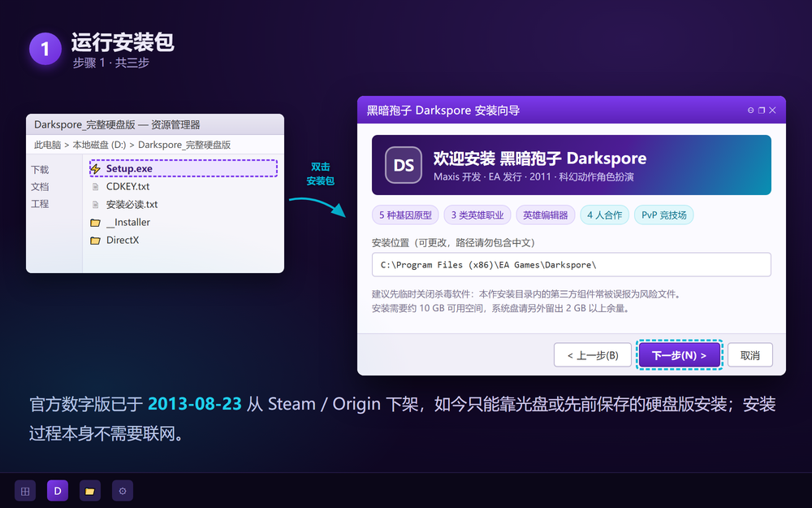This screenshot has height=508, width=812.
Task: Open the grid start icon on the taskbar
Action: pyautogui.click(x=25, y=491)
